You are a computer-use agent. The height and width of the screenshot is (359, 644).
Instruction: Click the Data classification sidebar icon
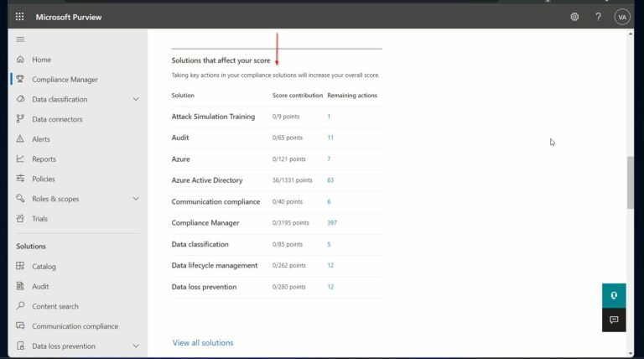(20, 99)
